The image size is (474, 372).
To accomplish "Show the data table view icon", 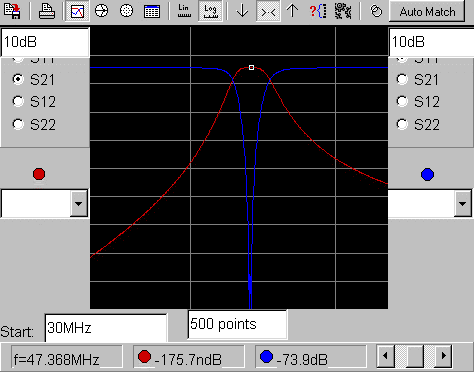I will coord(152,11).
